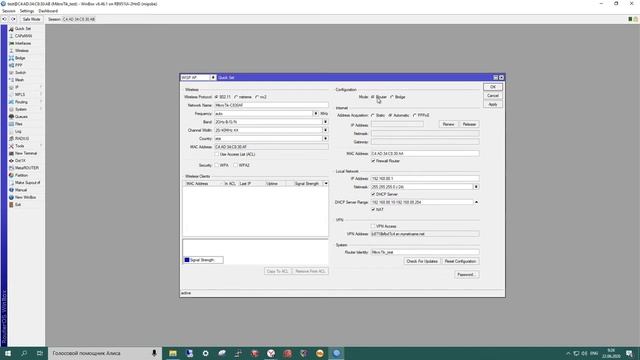
Task: Click Make Supout.rif in sidebar
Action: (x=27, y=183)
